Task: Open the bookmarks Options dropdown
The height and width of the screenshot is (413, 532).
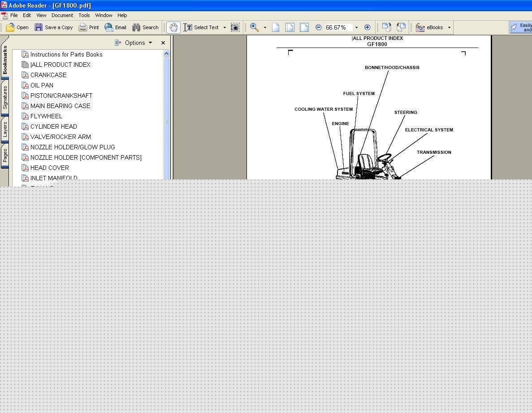Action: [138, 43]
